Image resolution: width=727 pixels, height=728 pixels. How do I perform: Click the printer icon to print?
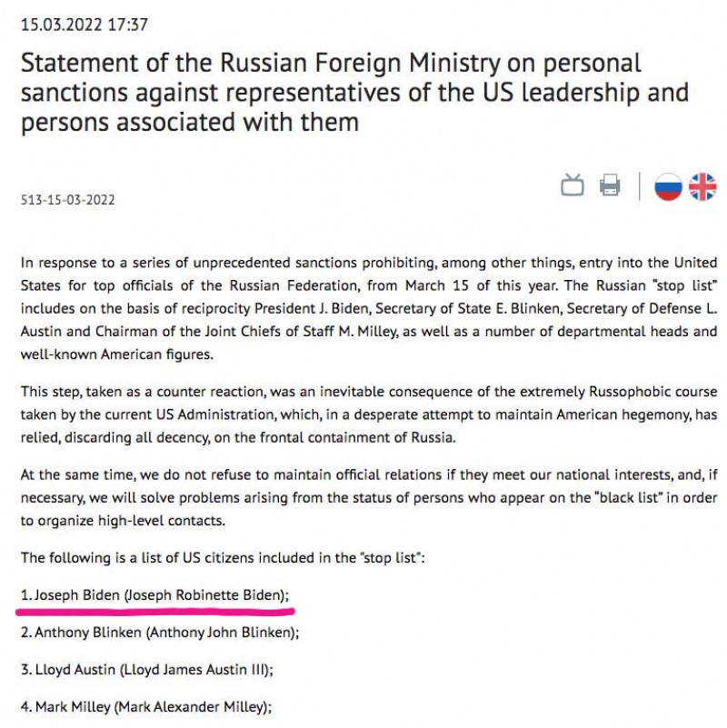610,186
